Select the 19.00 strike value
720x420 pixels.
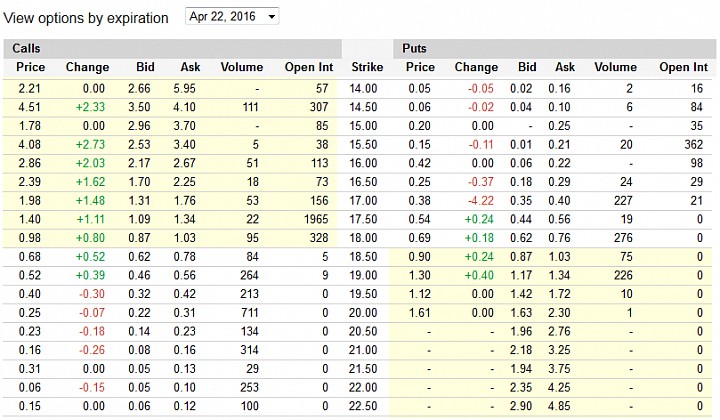(363, 275)
